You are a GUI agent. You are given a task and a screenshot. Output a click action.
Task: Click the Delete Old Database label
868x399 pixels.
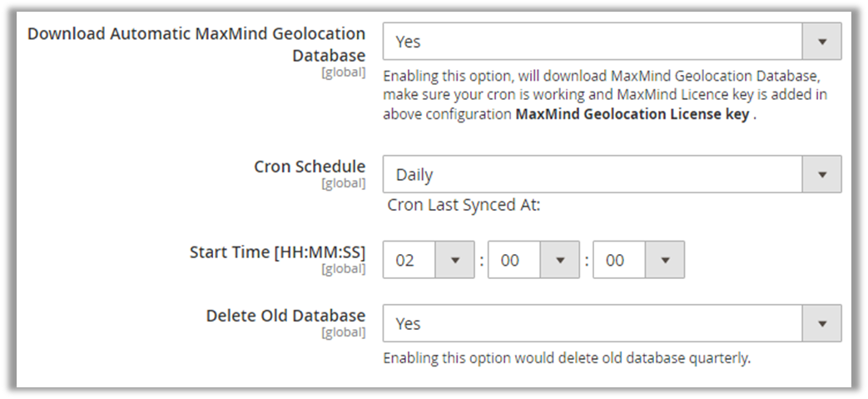[x=285, y=316]
